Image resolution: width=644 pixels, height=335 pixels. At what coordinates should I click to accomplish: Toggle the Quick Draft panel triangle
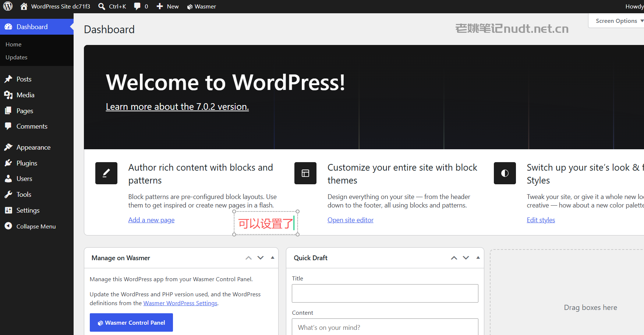(x=478, y=258)
